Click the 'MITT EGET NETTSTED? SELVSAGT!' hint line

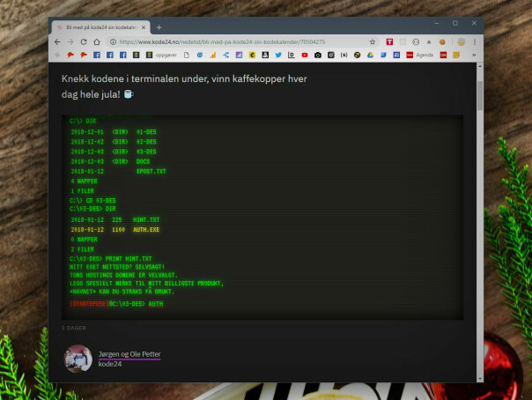[117, 267]
